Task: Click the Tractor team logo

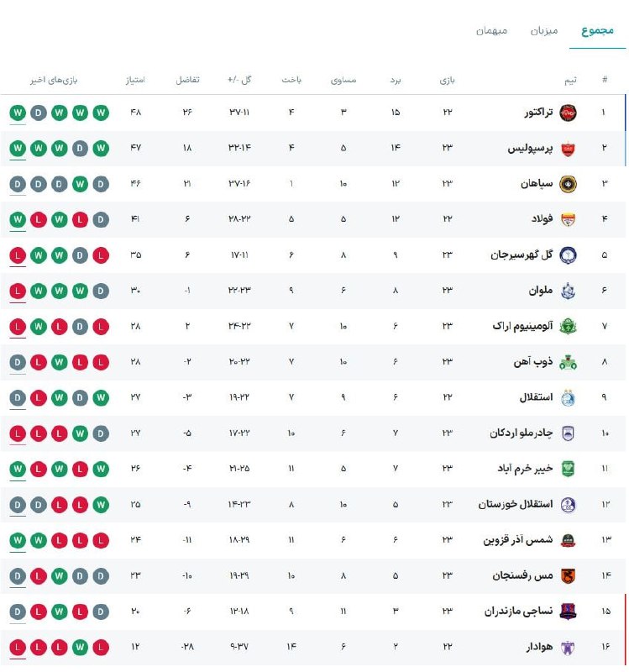Action: click(568, 113)
